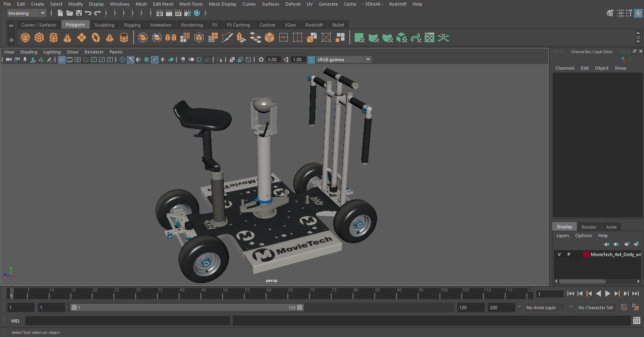Switch to the Render layer tab
This screenshot has width=644, height=337.
pyautogui.click(x=589, y=227)
